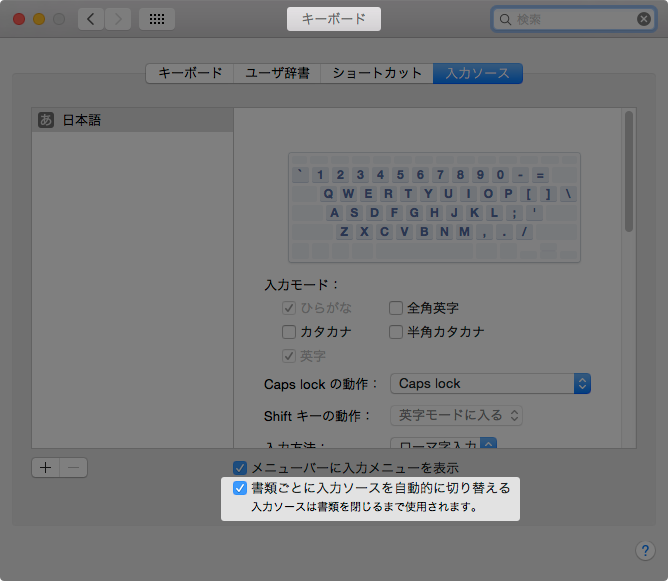Click the 検索 search field
The width and height of the screenshot is (668, 581).
point(574,19)
